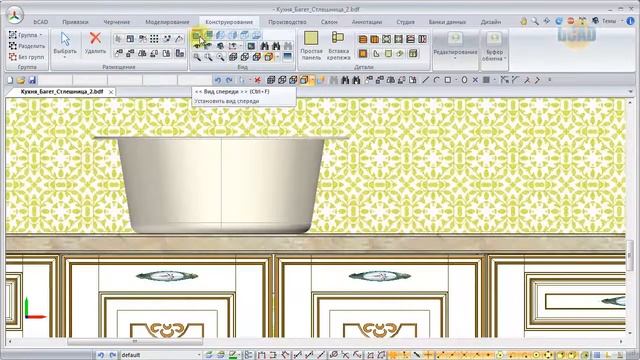Switch to the Черчение ribbon tab
Viewport: 640px width, 360px height.
117,22
